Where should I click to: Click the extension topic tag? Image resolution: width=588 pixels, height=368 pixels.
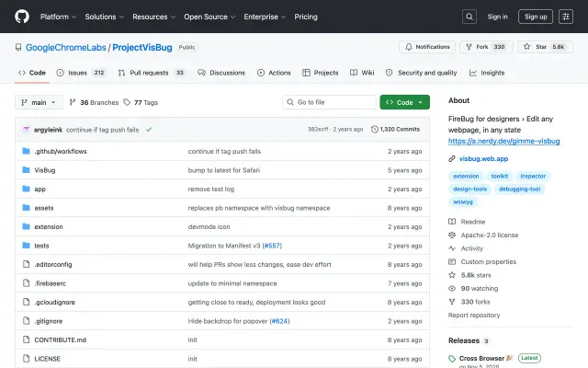click(x=466, y=176)
